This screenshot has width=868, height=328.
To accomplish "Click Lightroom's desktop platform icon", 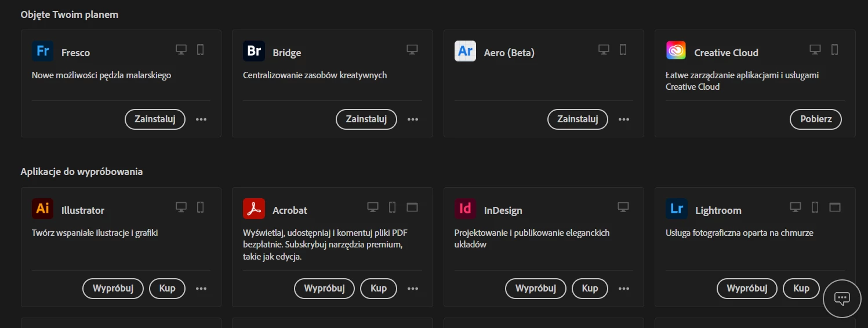I will [x=796, y=207].
